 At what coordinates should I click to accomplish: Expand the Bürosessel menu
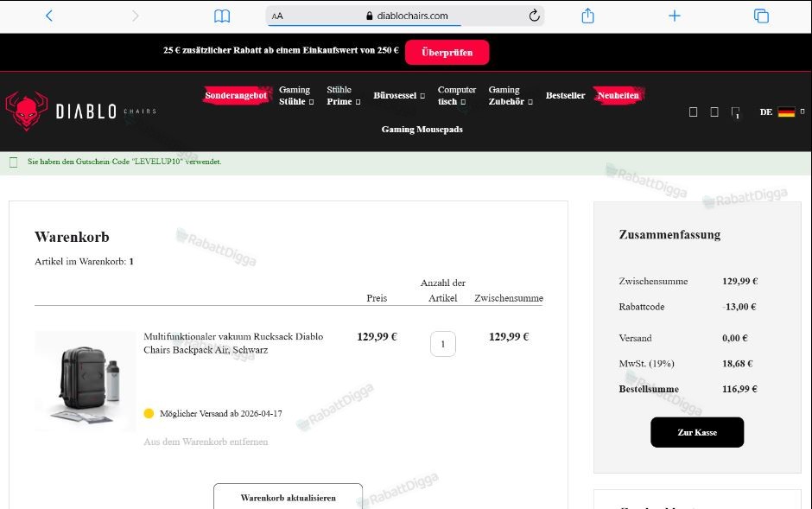(399, 96)
